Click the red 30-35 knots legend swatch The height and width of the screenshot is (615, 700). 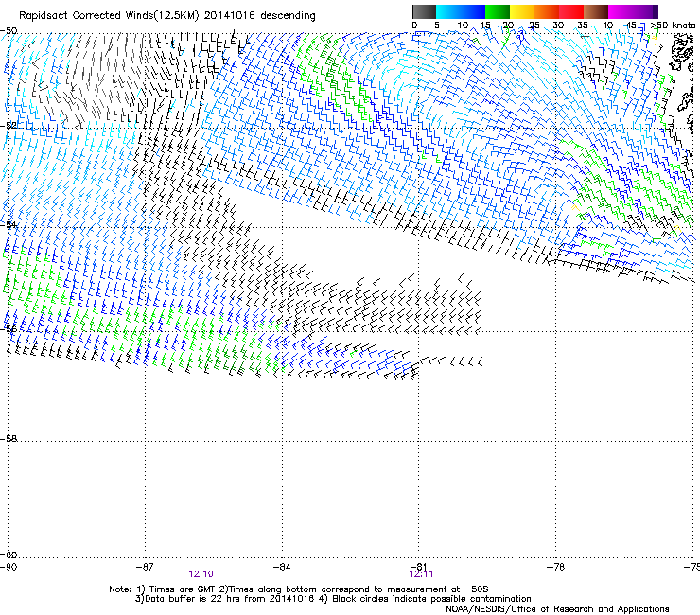(x=571, y=11)
